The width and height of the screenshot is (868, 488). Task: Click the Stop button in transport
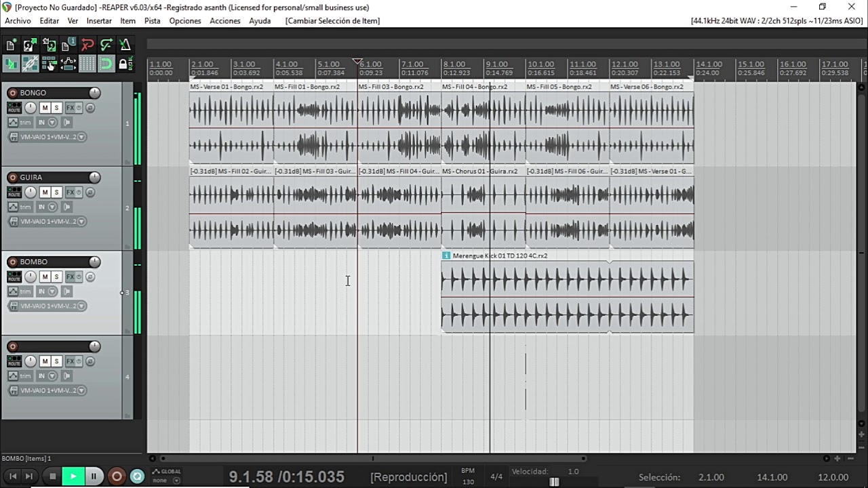tap(53, 476)
